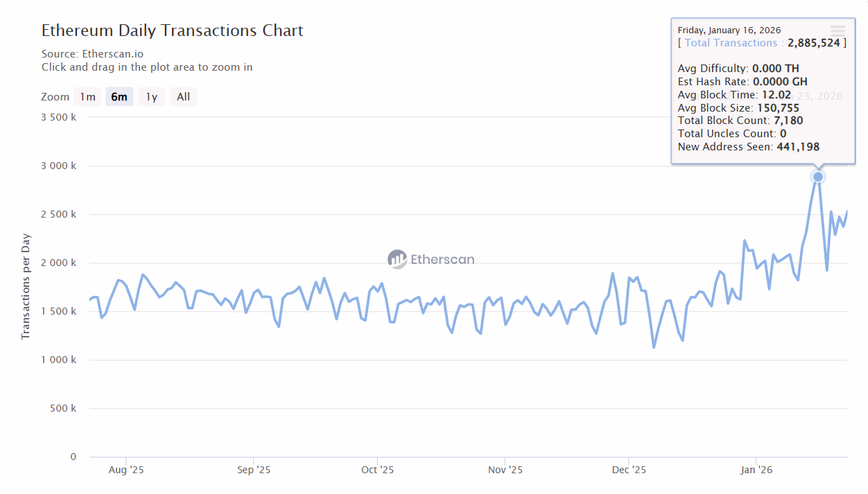Click the Transactions per Day axis title
This screenshot has height=494, width=868.
click(x=26, y=287)
